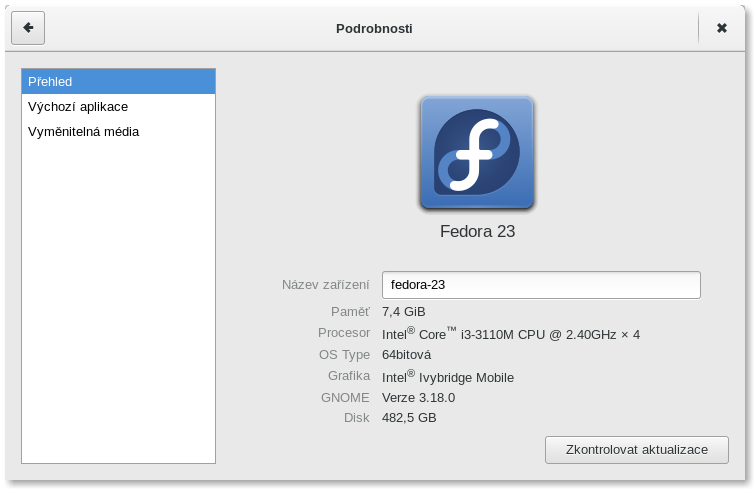Click the 7,4 GiB memory value
This screenshot has width=754, height=489.
(403, 312)
